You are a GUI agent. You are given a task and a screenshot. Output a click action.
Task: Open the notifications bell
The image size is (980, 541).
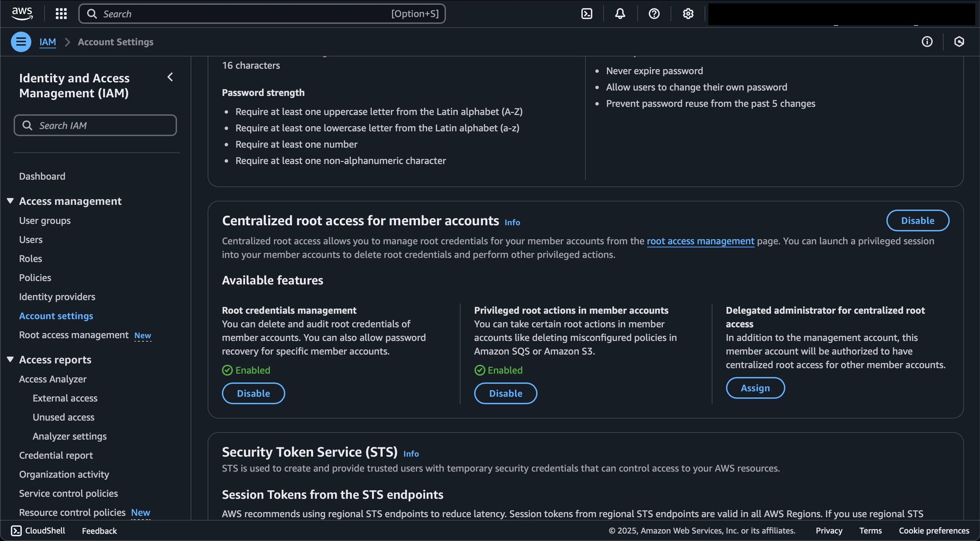click(620, 14)
